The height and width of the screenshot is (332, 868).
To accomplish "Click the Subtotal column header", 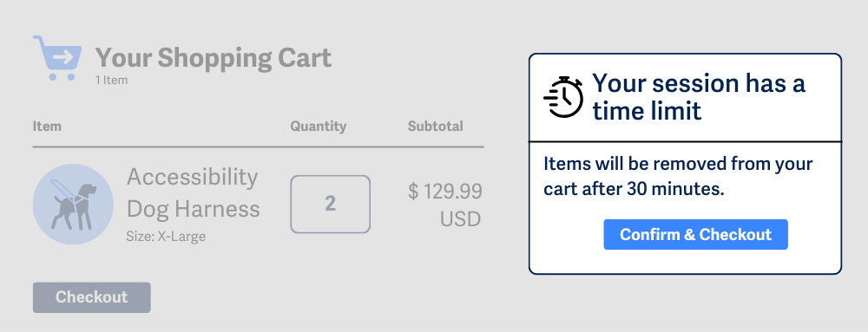I will 435,126.
